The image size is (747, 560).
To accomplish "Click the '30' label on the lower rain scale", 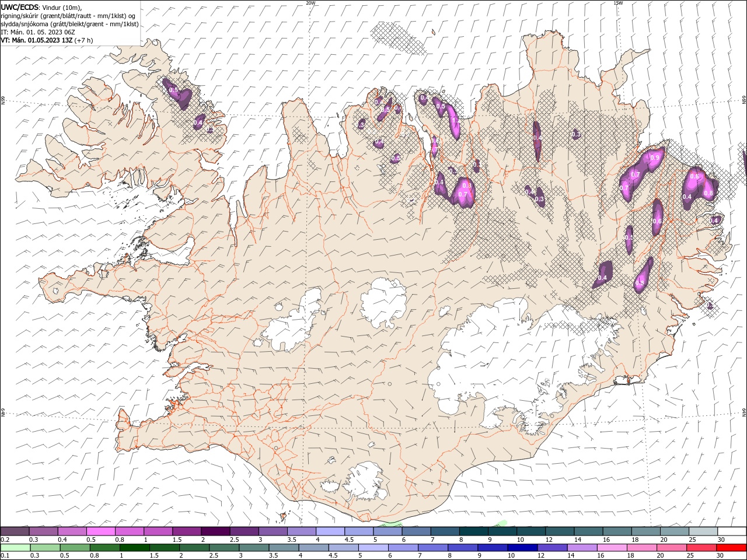I will tap(719, 555).
